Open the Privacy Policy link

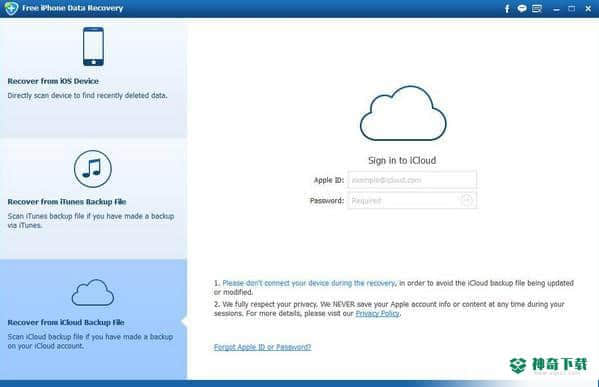377,314
